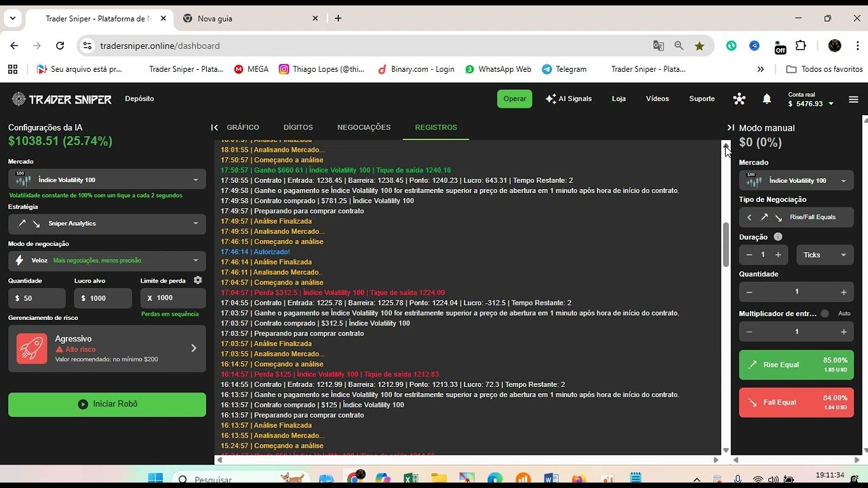
Task: Open AI Signals
Action: [568, 99]
